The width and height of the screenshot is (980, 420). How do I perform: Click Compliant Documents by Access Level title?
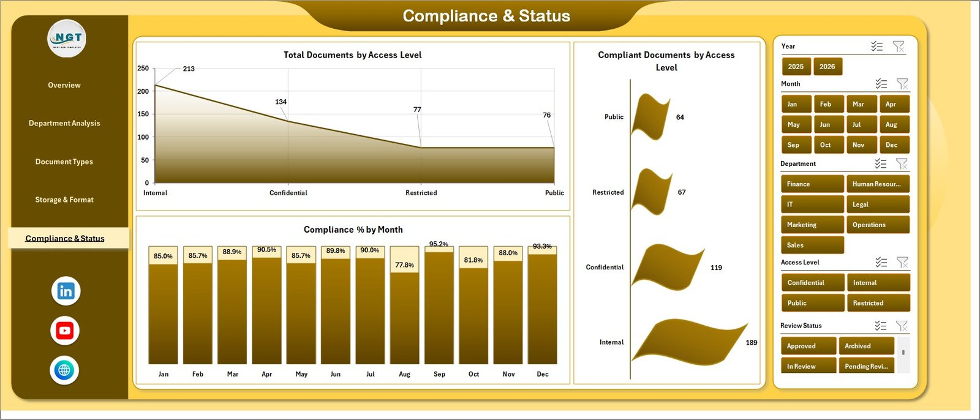pyautogui.click(x=666, y=61)
